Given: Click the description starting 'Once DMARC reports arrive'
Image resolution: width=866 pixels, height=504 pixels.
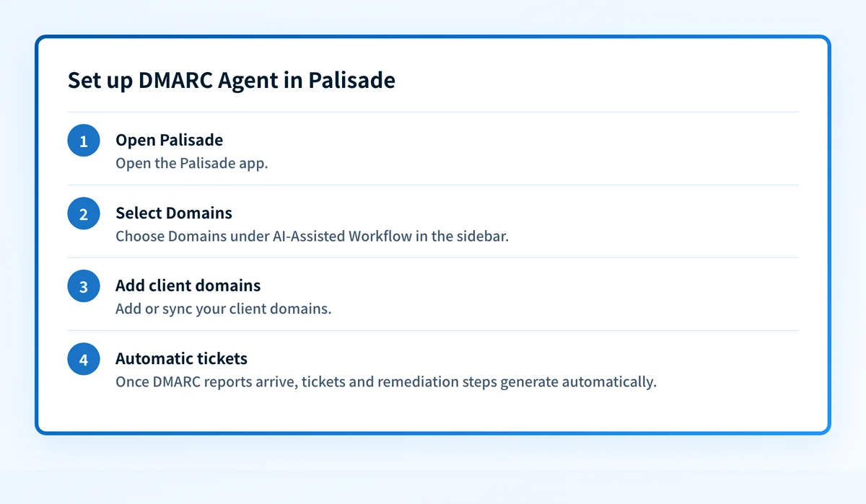Looking at the screenshot, I should click(386, 381).
